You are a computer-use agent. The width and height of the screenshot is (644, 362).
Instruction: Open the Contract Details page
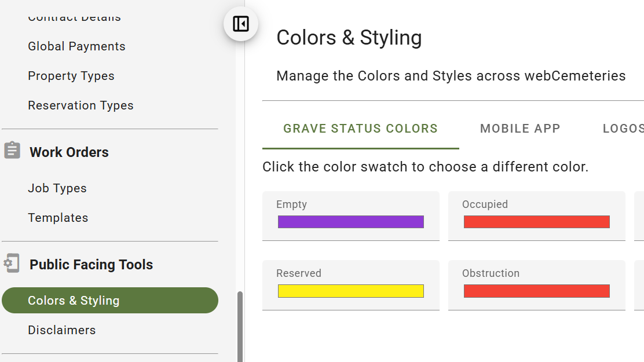pyautogui.click(x=74, y=17)
